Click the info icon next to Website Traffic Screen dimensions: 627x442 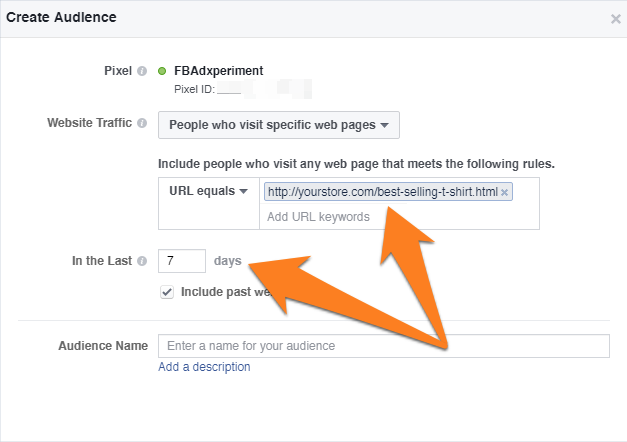point(142,123)
